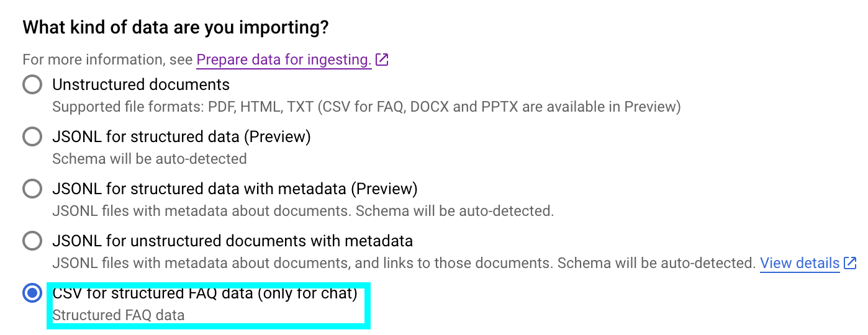Click JSONL for unstructured documents with metadata label
This screenshot has height=335, width=868.
[x=232, y=241]
